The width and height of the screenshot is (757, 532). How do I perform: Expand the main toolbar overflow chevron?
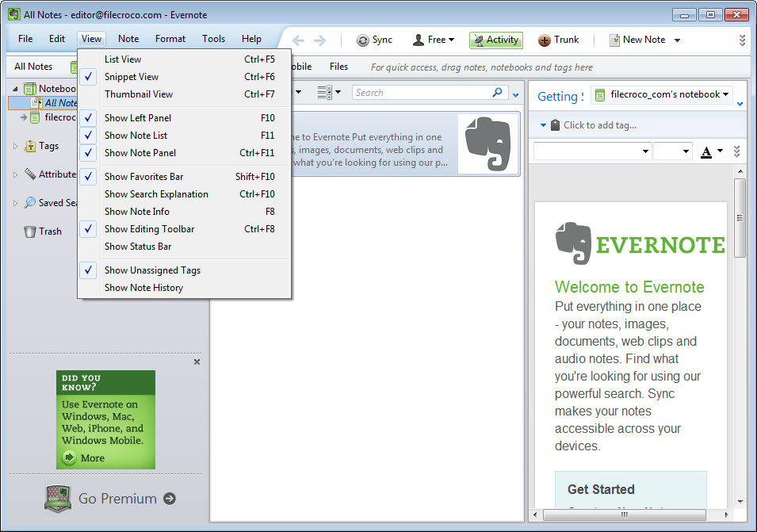pos(742,40)
